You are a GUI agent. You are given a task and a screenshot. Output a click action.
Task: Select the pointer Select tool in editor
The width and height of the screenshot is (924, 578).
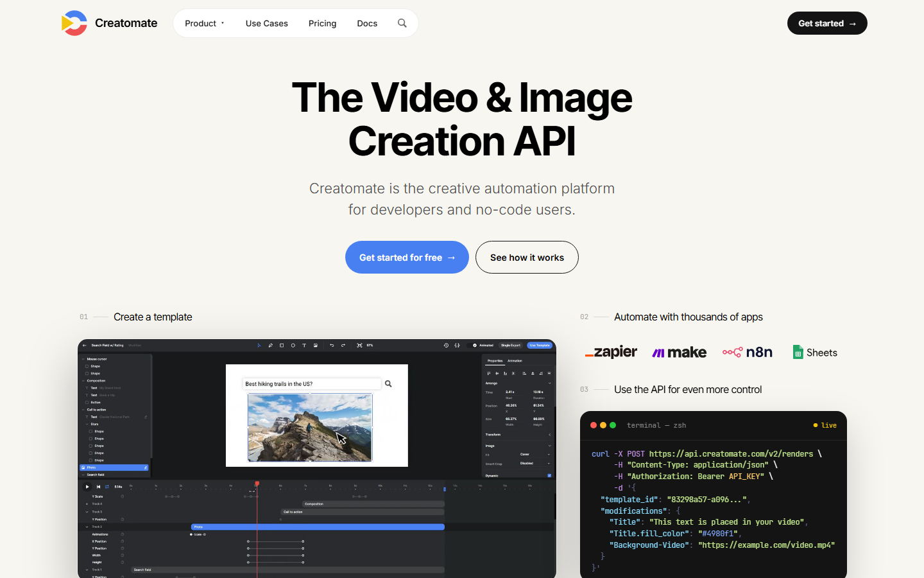coord(259,346)
